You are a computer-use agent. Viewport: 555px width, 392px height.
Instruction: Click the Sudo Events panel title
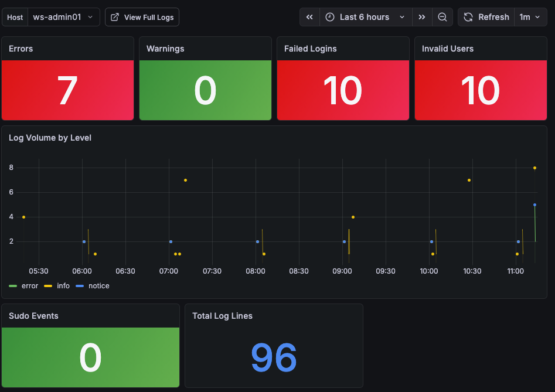tap(33, 316)
